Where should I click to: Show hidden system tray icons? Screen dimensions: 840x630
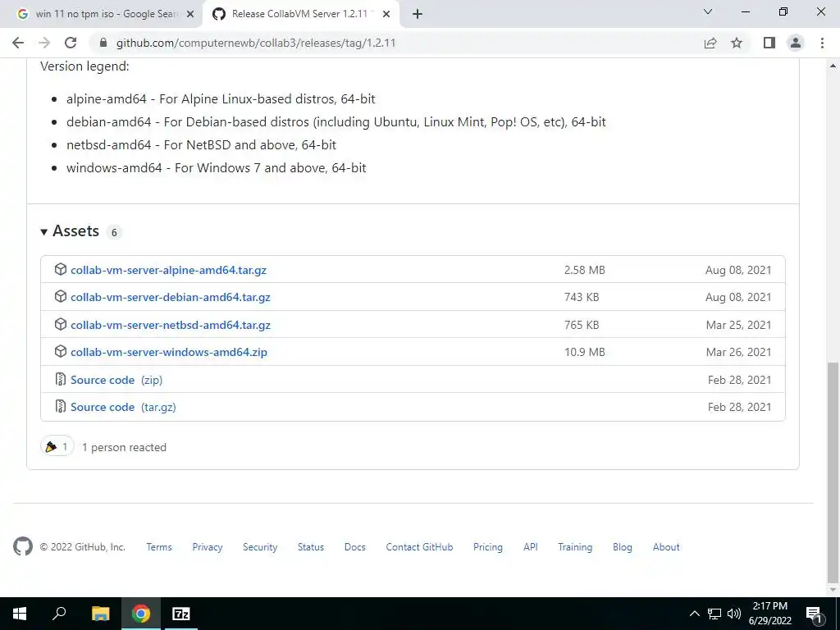pyautogui.click(x=694, y=614)
